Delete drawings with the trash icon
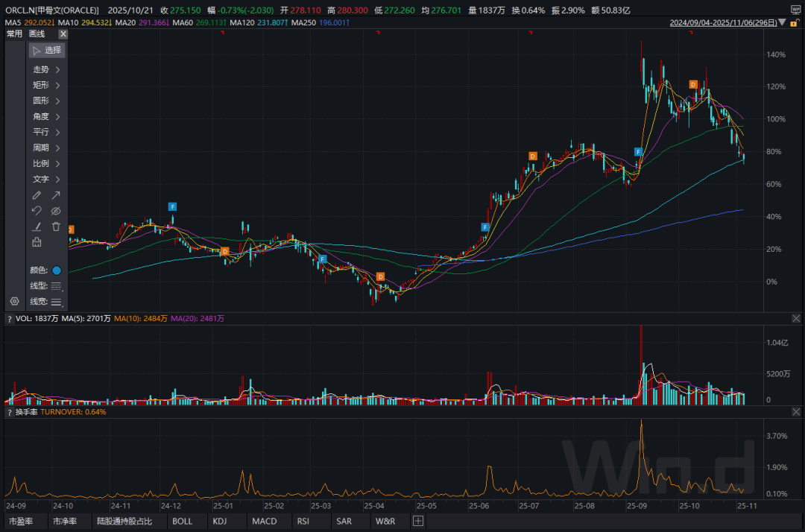Screen dimensions: 805x532 pos(56,227)
